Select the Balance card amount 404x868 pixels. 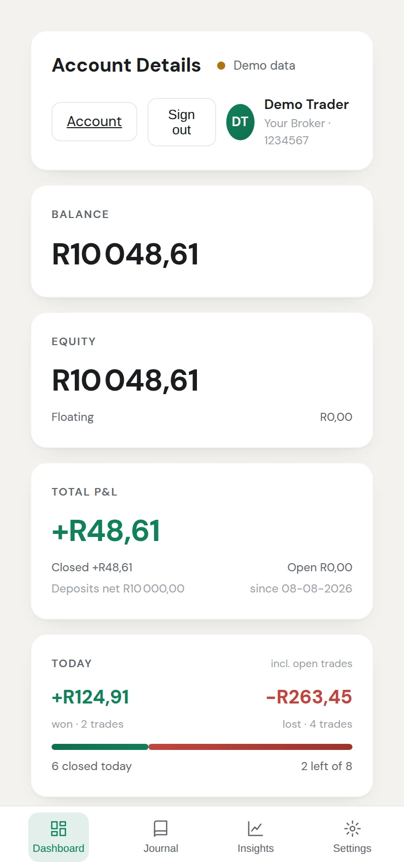(125, 254)
